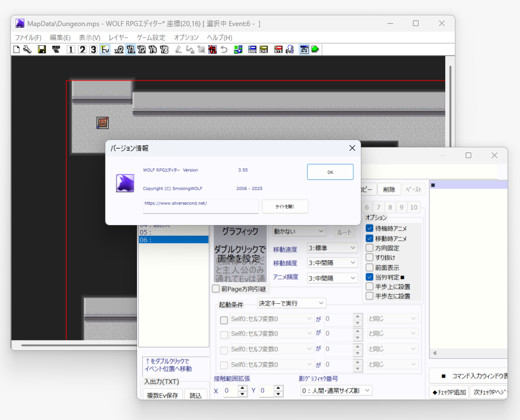Click the new map file icon
Screen dimensions: 520x420
click(16, 50)
